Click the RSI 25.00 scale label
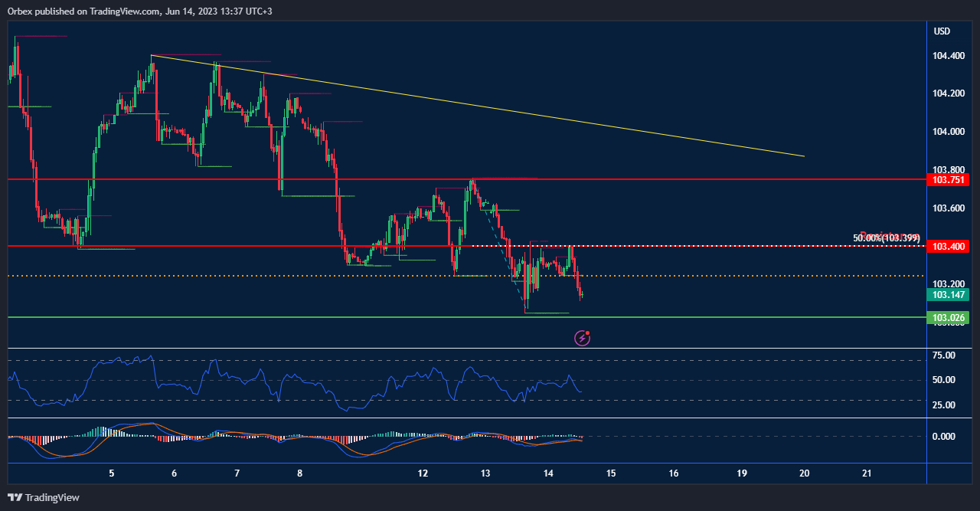The height and width of the screenshot is (511, 980). (x=944, y=405)
